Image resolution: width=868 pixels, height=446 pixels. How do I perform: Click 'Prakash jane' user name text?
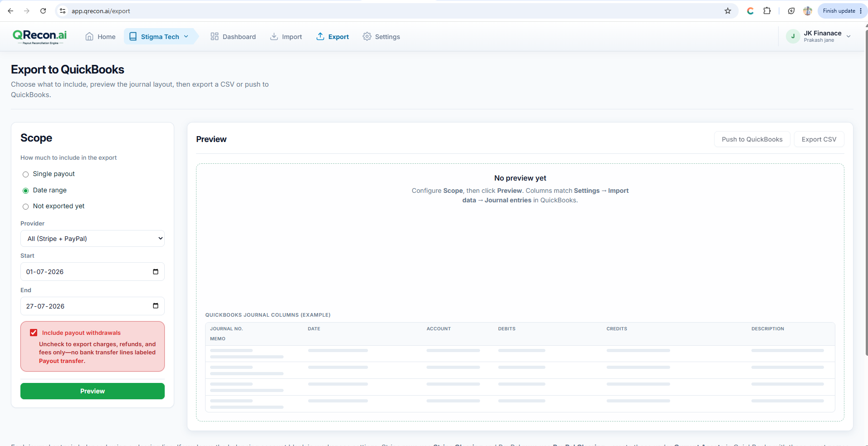tap(819, 40)
